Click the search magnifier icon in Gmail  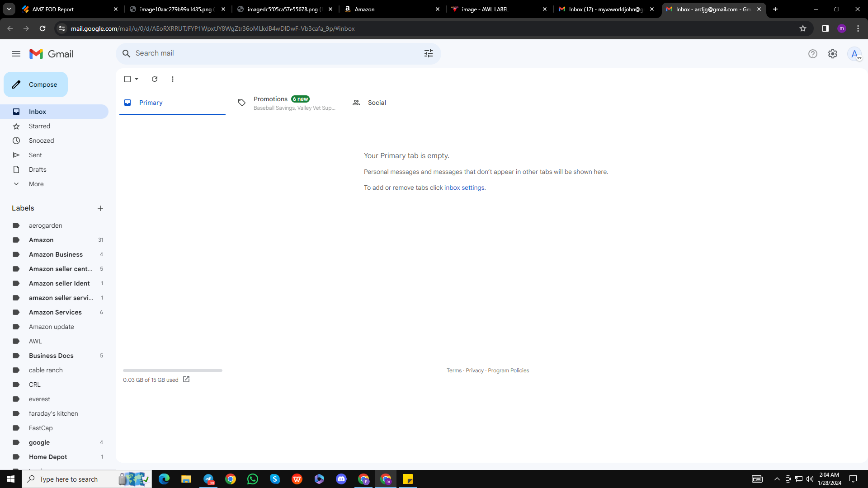(x=127, y=53)
